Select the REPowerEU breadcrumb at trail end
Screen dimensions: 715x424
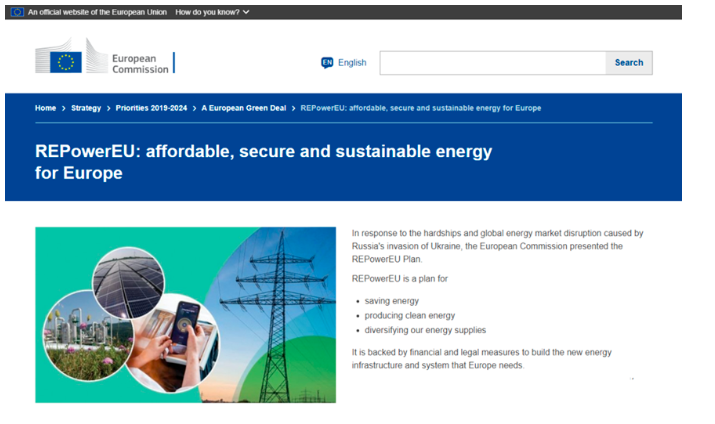(420, 108)
